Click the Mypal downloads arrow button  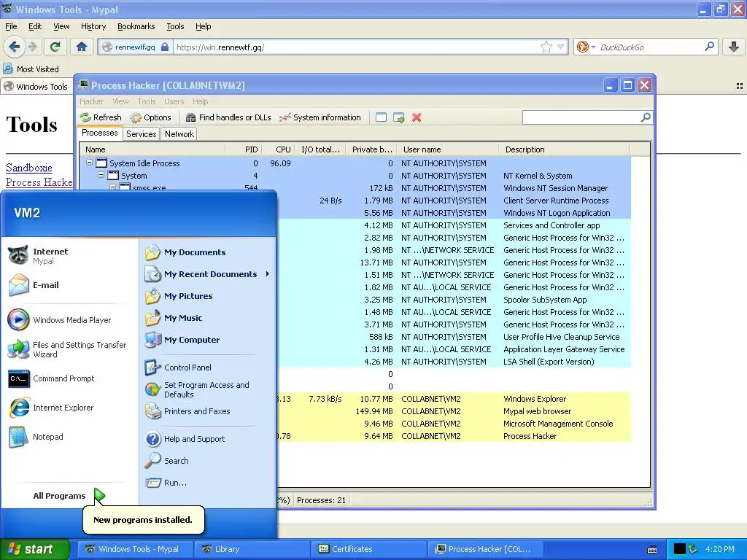[734, 47]
